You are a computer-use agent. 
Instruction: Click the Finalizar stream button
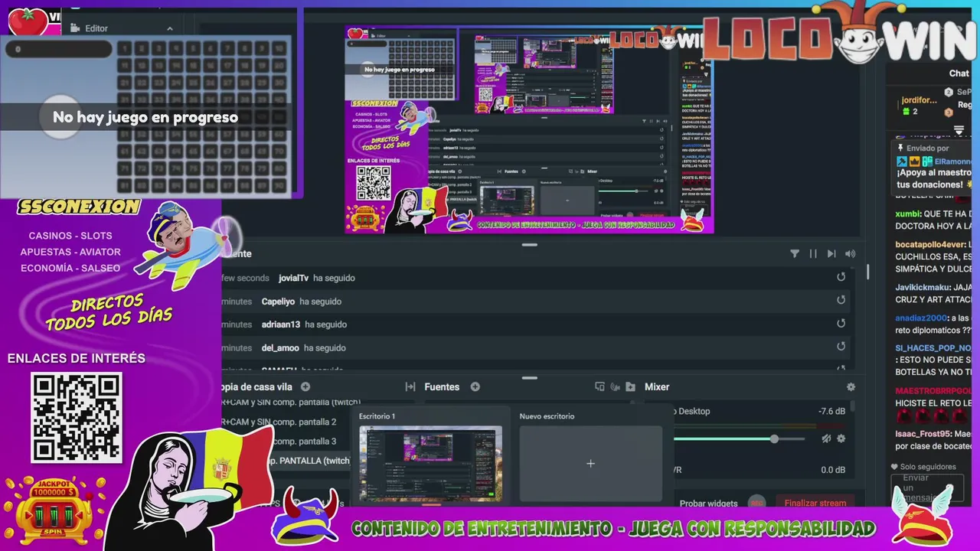[815, 503]
